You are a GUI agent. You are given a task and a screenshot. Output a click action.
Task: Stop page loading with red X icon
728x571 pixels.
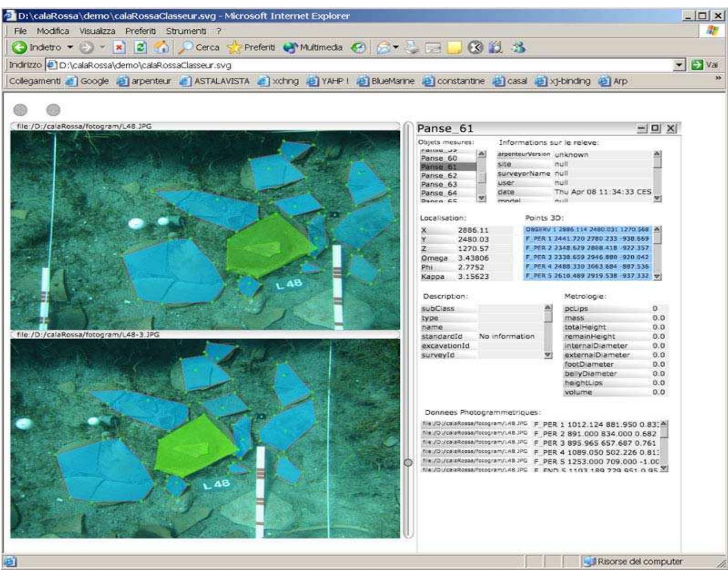119,48
